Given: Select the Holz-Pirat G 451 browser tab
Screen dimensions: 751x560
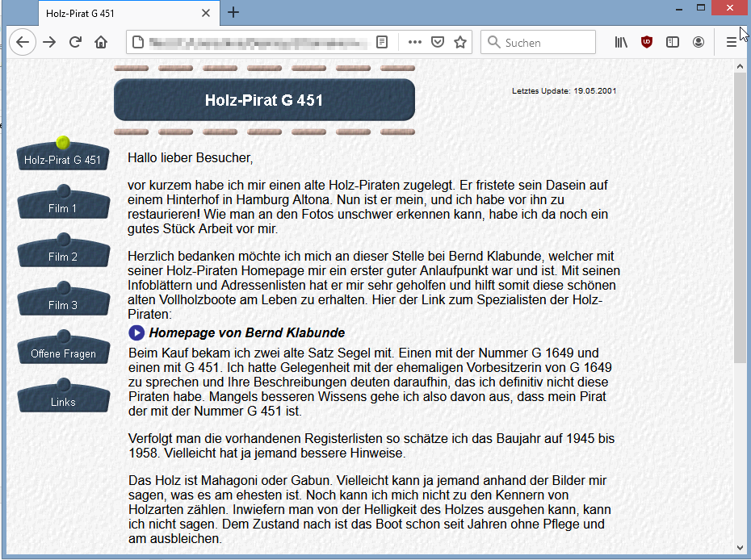Looking at the screenshot, I should (129, 13).
